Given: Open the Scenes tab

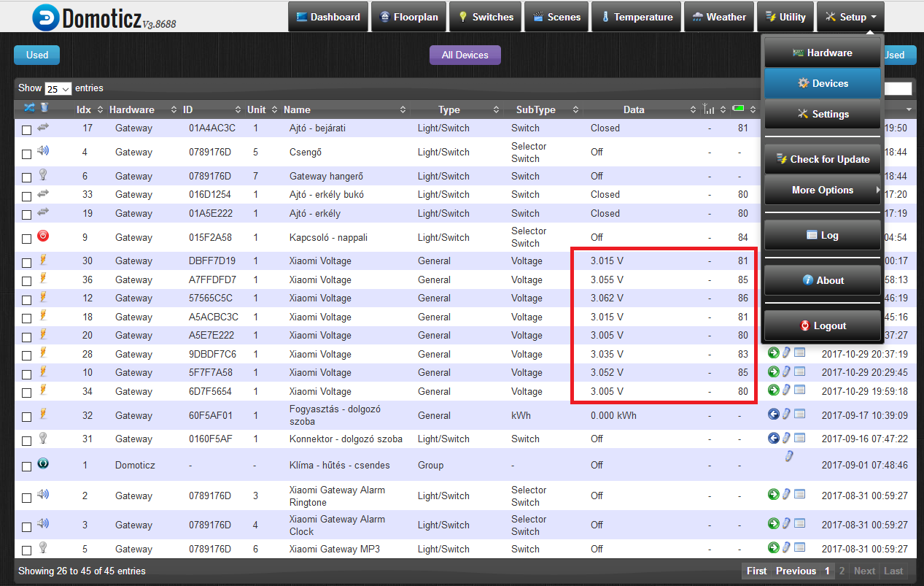Looking at the screenshot, I should point(556,17).
